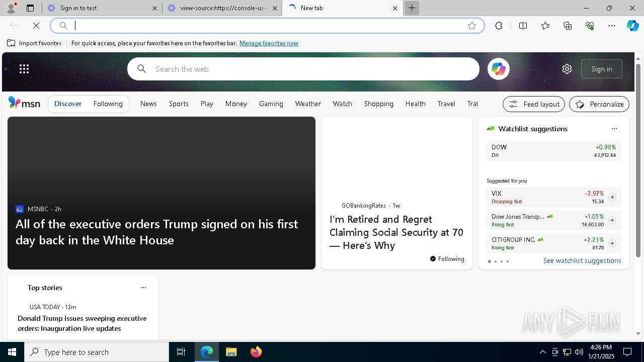Viewport: 644px width, 362px height.
Task: Open USA TODAY inauguration live updates story
Action: pyautogui.click(x=82, y=323)
